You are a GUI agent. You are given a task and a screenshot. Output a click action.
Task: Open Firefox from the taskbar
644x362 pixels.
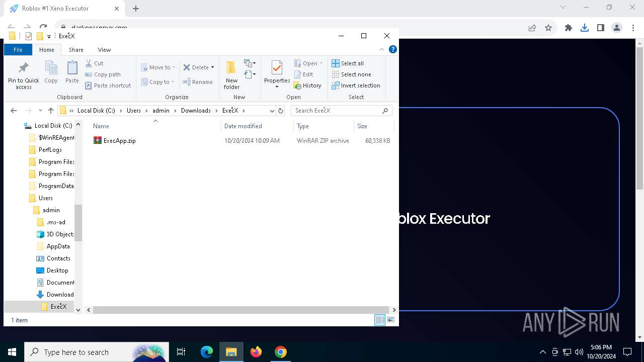(x=256, y=352)
